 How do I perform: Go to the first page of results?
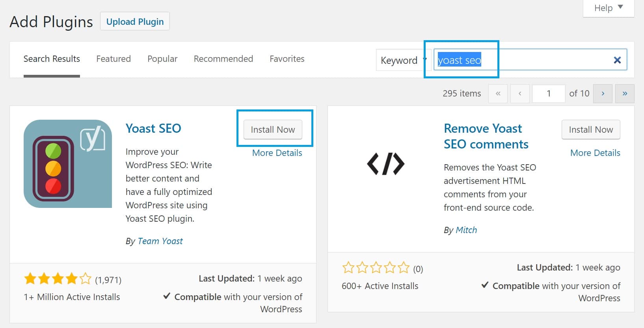coord(498,94)
